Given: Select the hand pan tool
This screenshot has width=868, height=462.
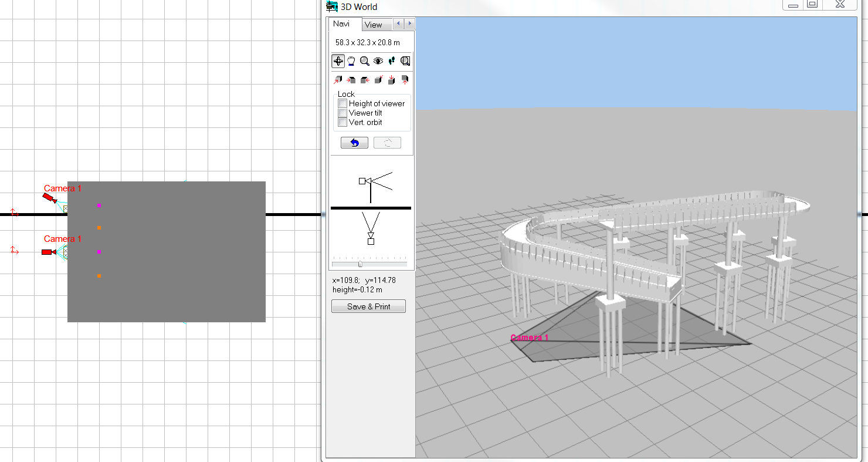Looking at the screenshot, I should point(351,61).
